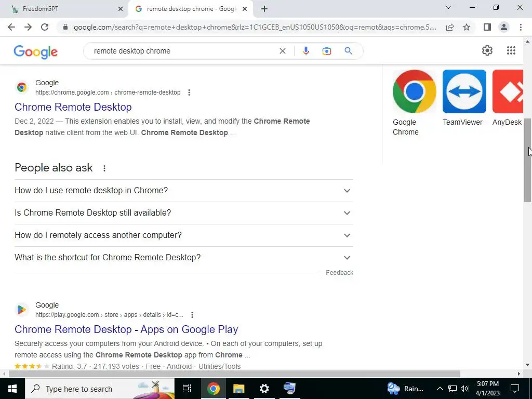Expand What is the shortcut for Chrome Remote Desktop
The image size is (532, 399).
click(x=184, y=258)
